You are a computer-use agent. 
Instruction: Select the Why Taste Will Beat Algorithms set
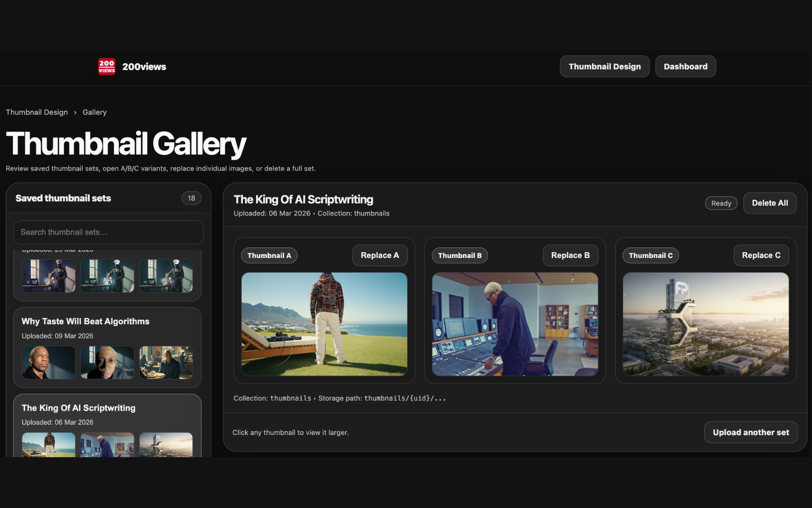click(107, 347)
